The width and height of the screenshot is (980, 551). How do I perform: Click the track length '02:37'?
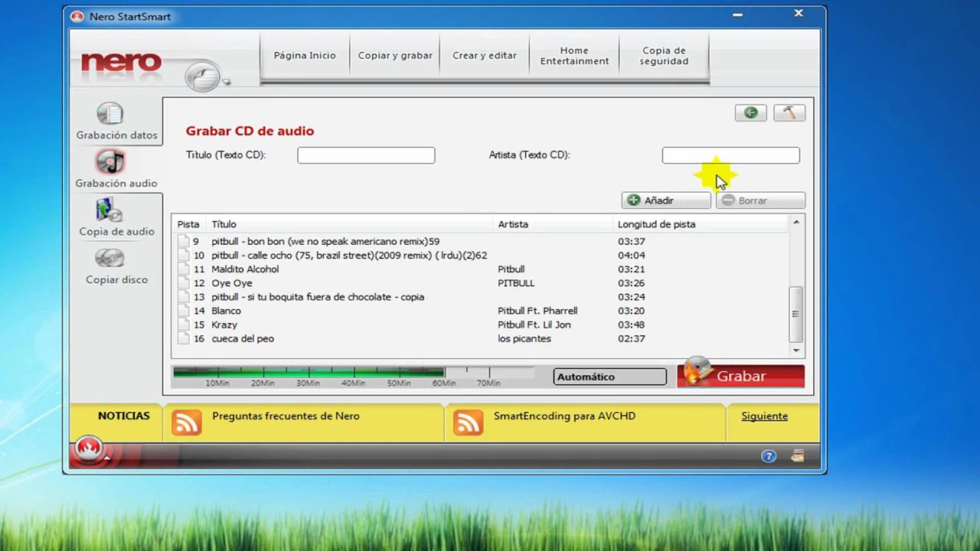pos(631,338)
